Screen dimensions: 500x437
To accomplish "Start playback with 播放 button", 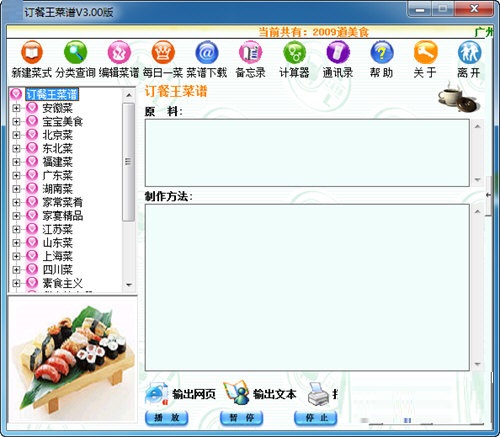I will [167, 418].
